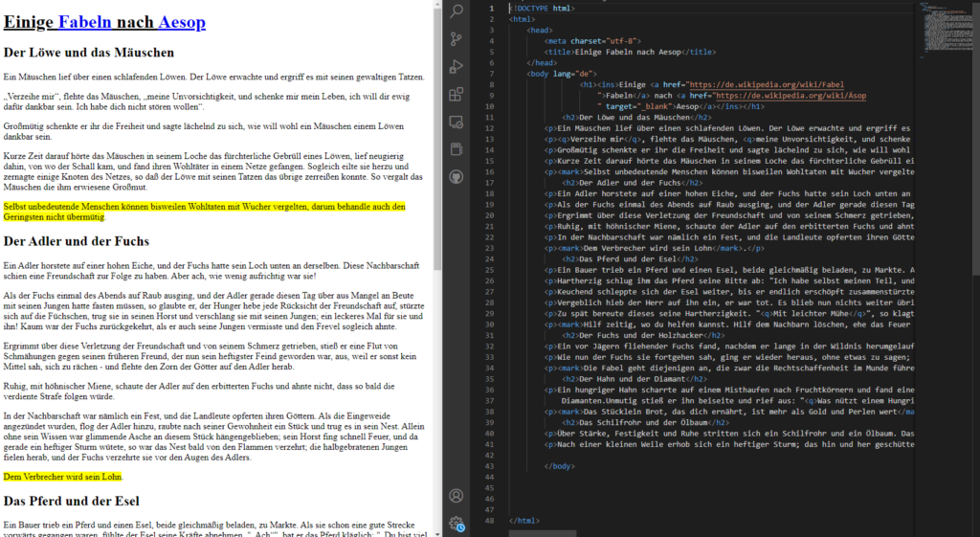
Task: Open the Run and Debug view
Action: click(x=457, y=67)
